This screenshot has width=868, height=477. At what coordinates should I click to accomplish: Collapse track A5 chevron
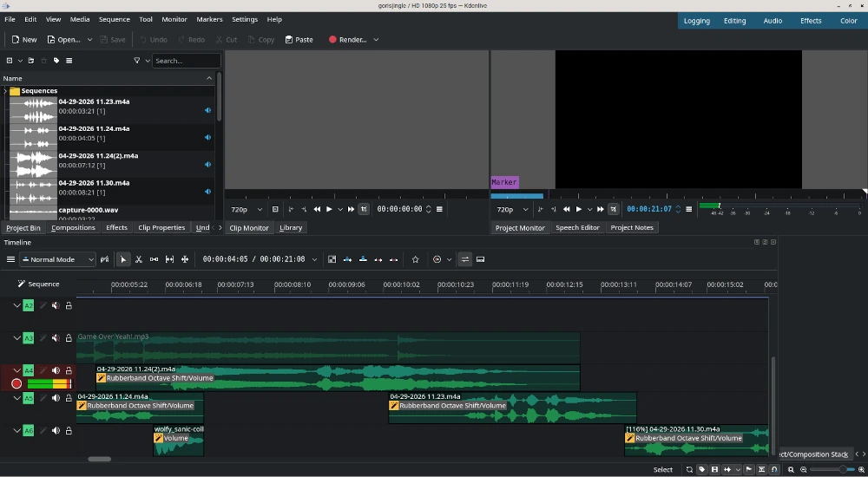16,398
